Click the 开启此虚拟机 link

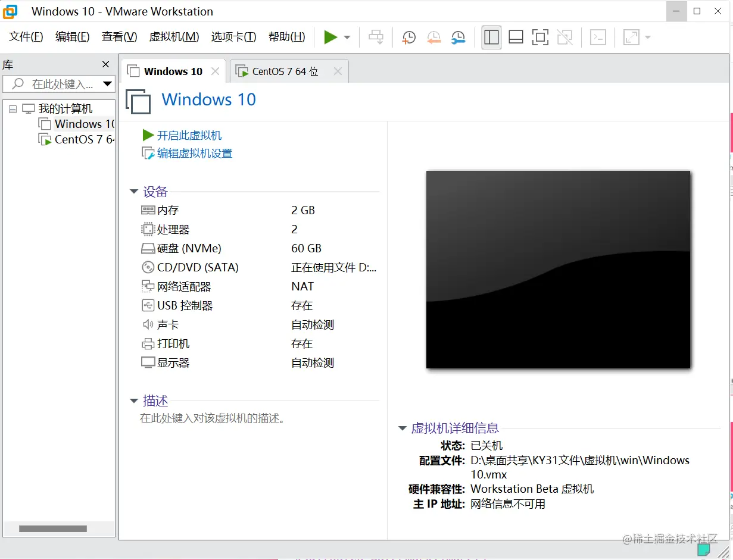189,136
